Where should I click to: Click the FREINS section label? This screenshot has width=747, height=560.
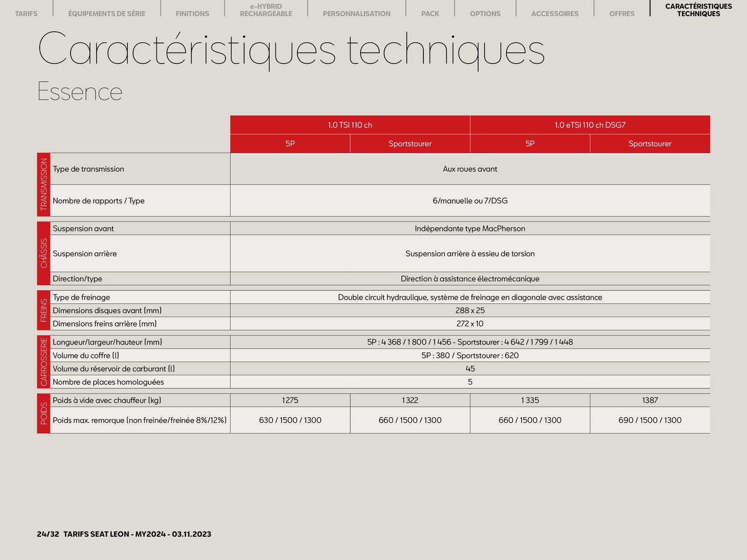[x=43, y=310]
